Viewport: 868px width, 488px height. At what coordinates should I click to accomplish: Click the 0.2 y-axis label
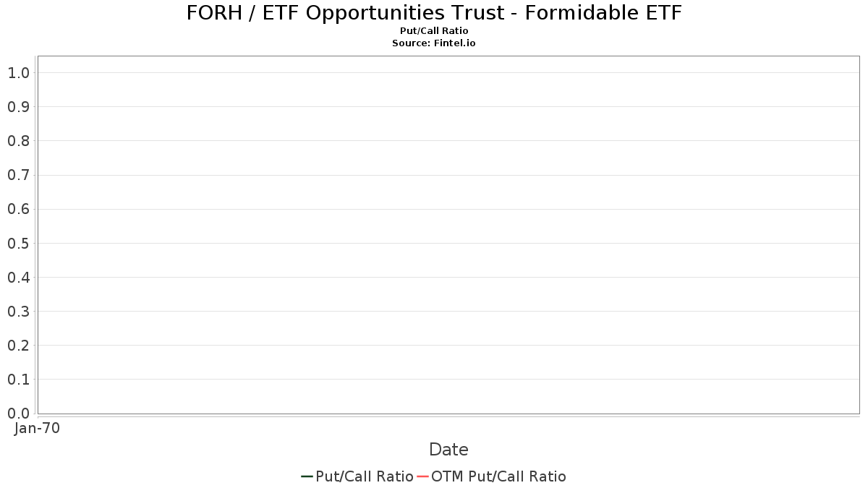(18, 345)
